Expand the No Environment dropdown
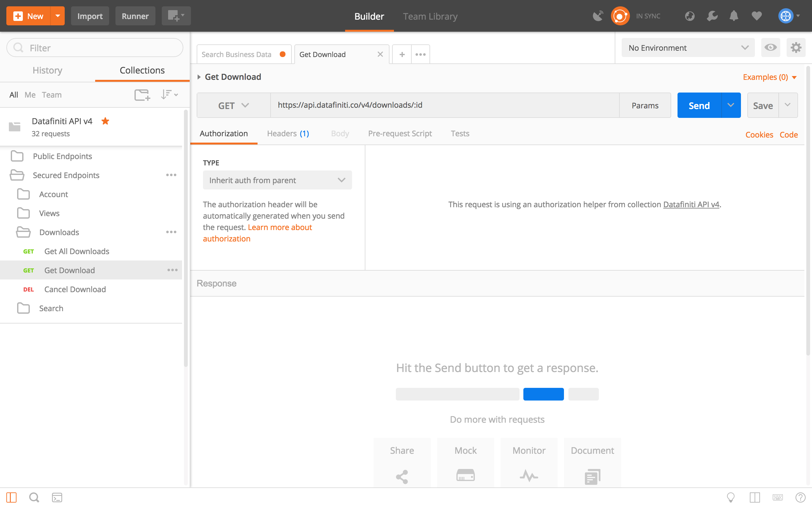Image resolution: width=812 pixels, height=507 pixels. coord(687,47)
